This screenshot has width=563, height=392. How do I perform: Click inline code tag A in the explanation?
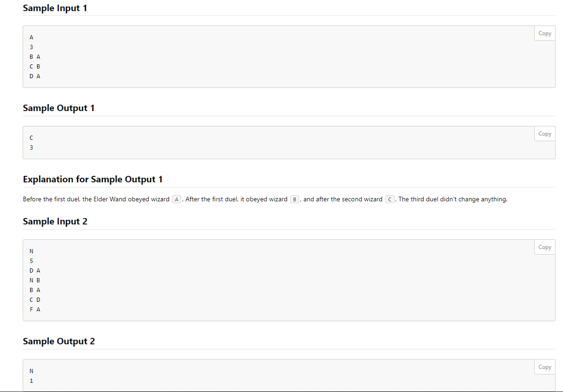pyautogui.click(x=176, y=199)
